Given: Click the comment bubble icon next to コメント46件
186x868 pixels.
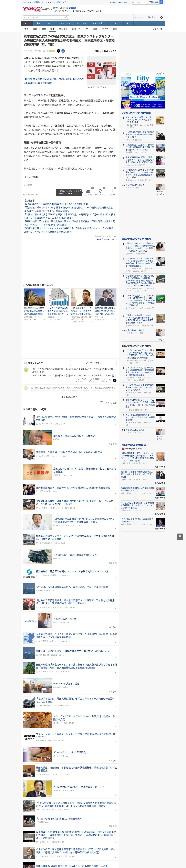Looking at the screenshot, I should pos(25,363).
